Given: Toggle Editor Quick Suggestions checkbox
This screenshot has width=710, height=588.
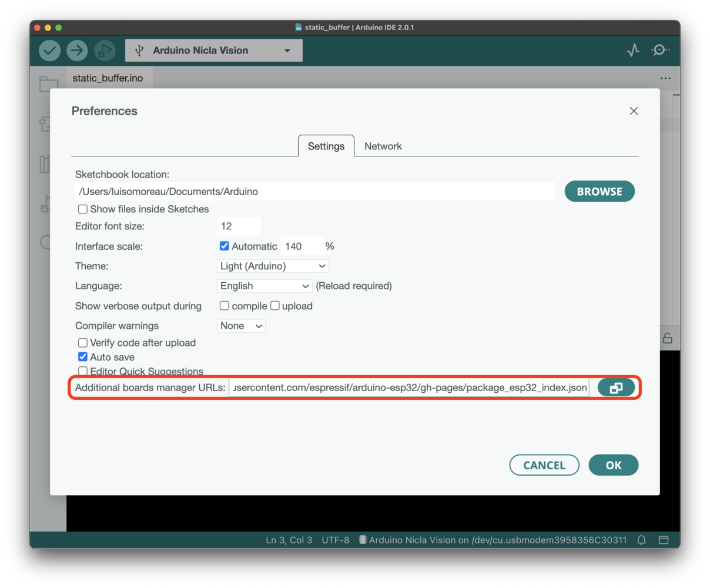Looking at the screenshot, I should click(83, 371).
